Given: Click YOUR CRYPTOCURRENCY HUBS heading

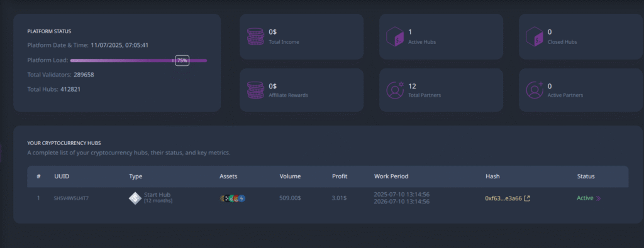Looking at the screenshot, I should (64, 143).
